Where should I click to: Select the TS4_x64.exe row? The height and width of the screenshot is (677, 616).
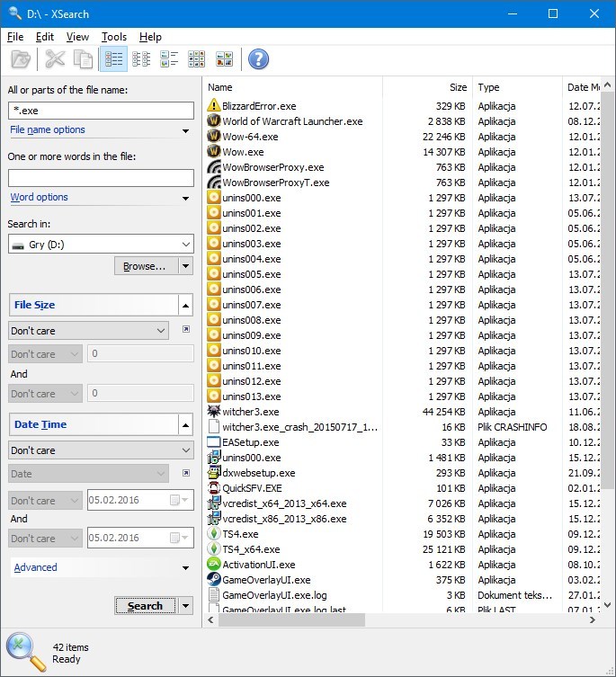pyautogui.click(x=402, y=548)
